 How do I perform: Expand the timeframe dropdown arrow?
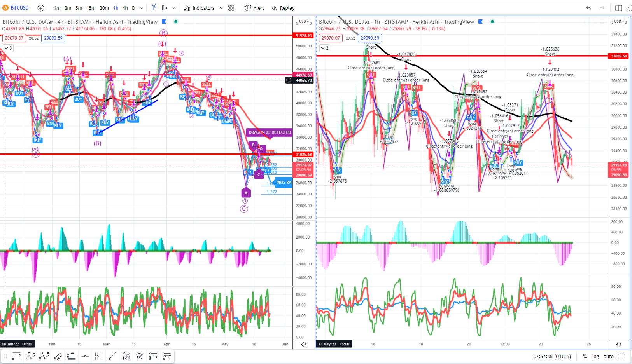pos(141,8)
